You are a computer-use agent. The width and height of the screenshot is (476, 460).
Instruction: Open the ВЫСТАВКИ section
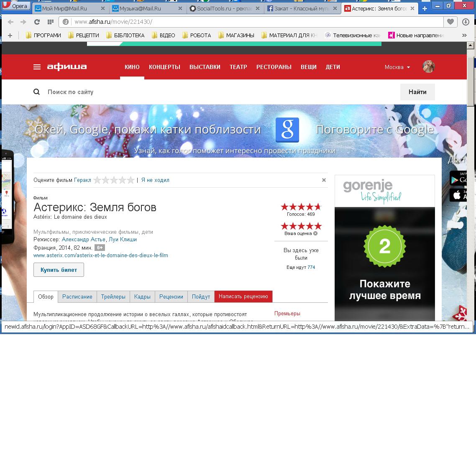205,67
